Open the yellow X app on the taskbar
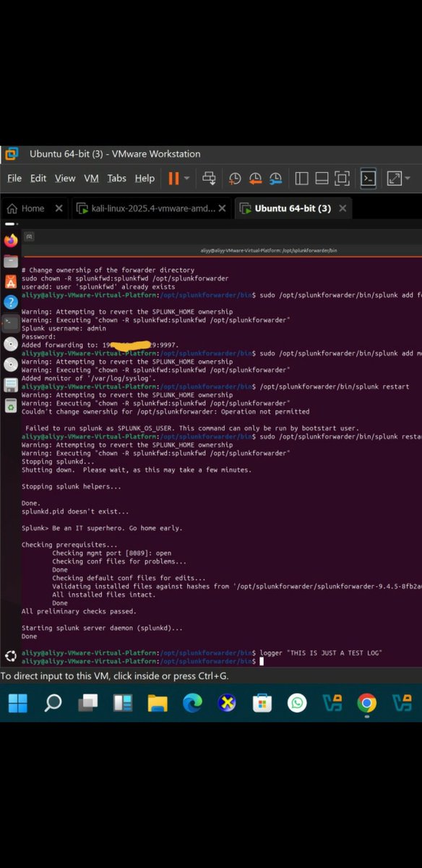Viewport: 422px width, 868px height. pos(227,702)
